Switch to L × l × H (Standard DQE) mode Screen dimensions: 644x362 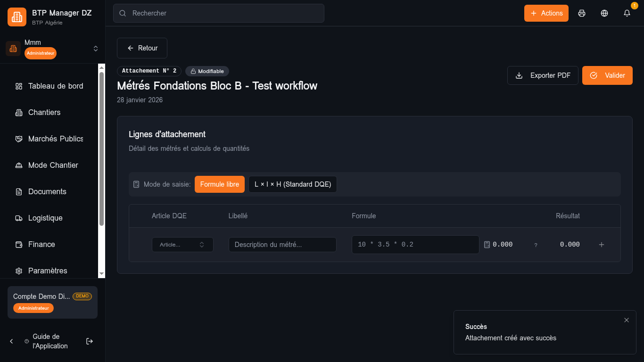293,184
